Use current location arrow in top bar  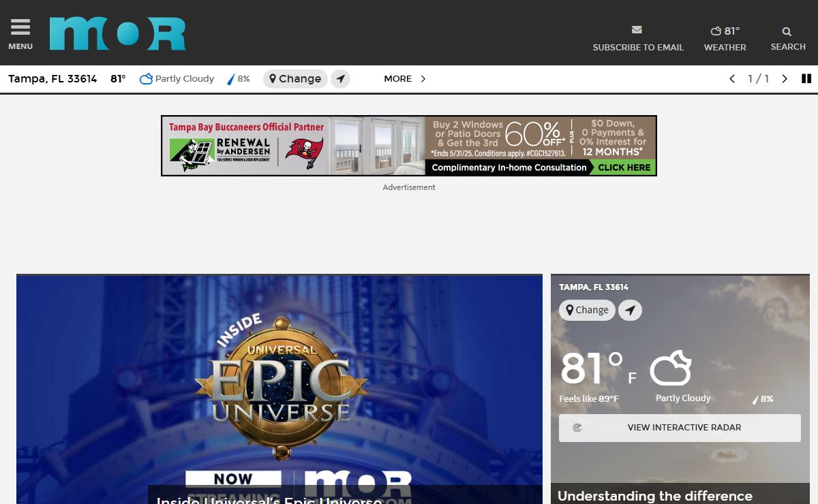340,79
